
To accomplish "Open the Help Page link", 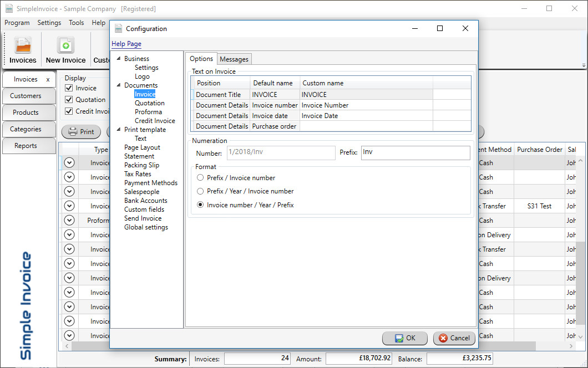I will 126,44.
